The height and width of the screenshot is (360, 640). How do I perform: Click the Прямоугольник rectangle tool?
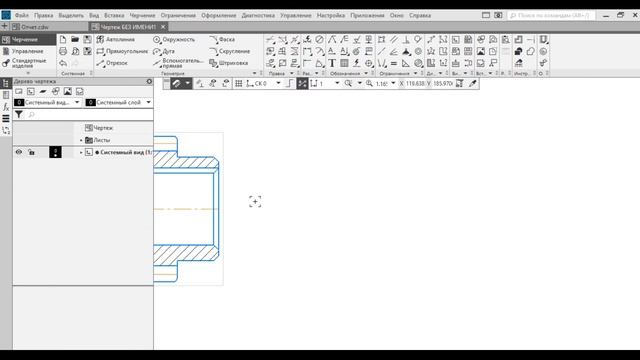122,51
